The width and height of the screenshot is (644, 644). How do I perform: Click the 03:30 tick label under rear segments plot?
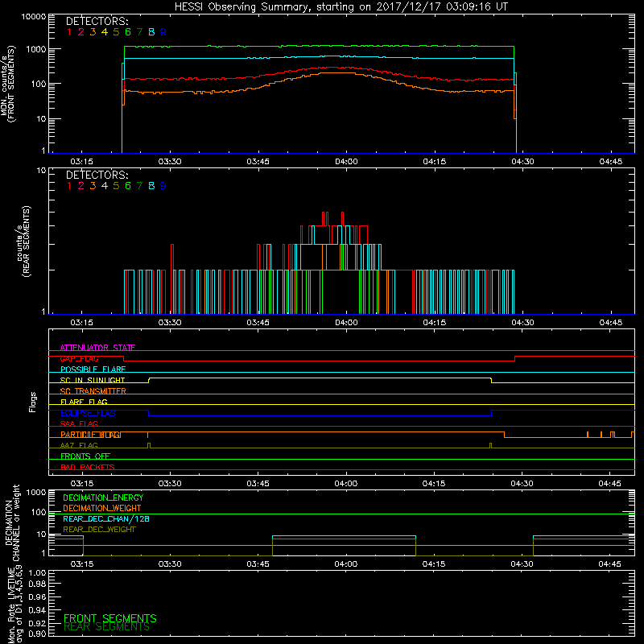coord(170,323)
